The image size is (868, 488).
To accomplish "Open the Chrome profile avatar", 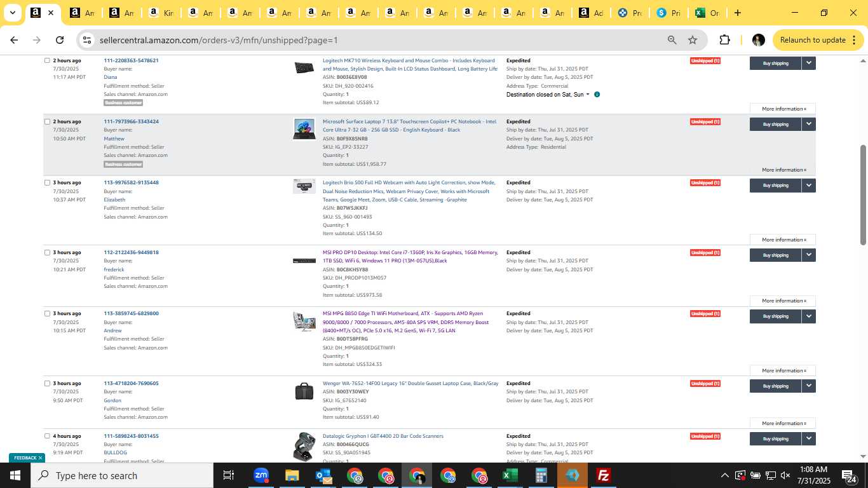I will 758,40.
